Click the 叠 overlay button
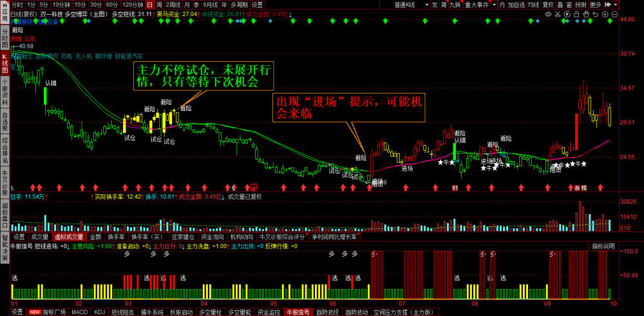 click(560, 5)
